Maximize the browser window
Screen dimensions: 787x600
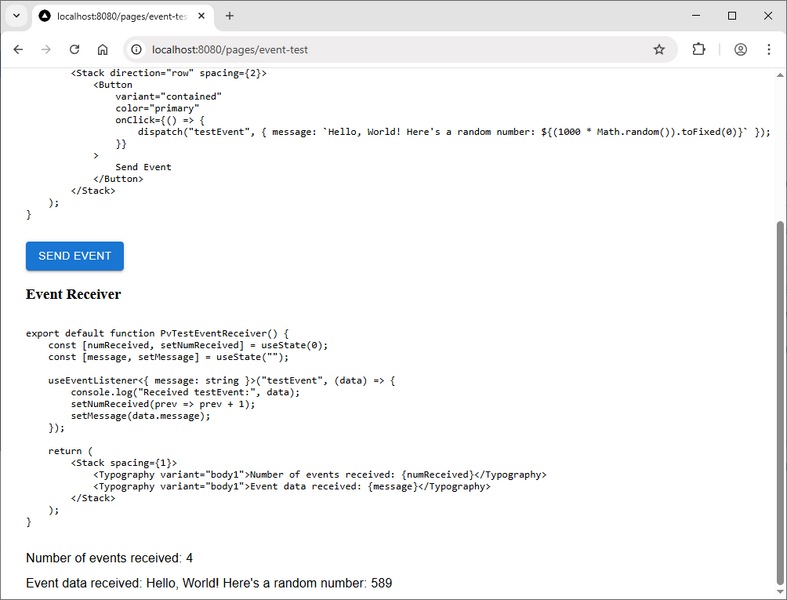(732, 16)
